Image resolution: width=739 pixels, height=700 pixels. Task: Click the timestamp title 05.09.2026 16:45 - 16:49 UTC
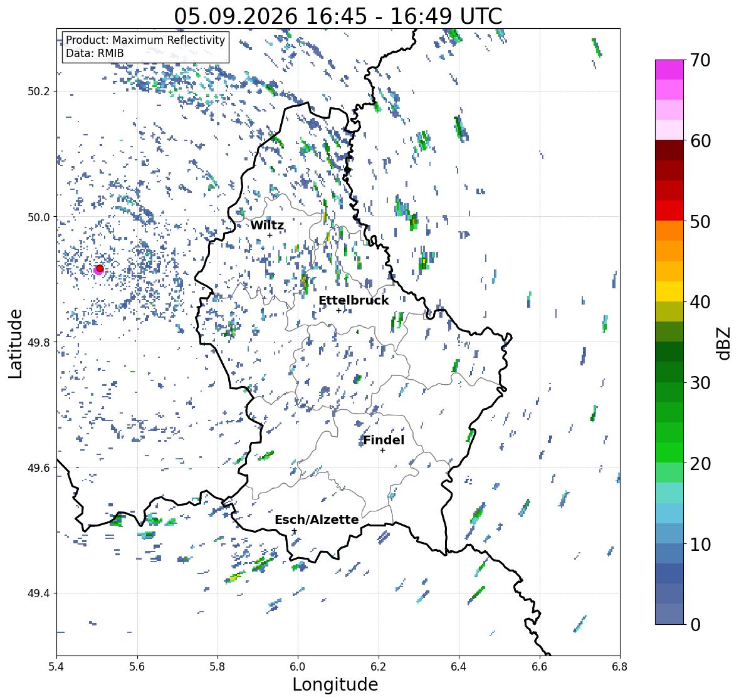click(338, 16)
